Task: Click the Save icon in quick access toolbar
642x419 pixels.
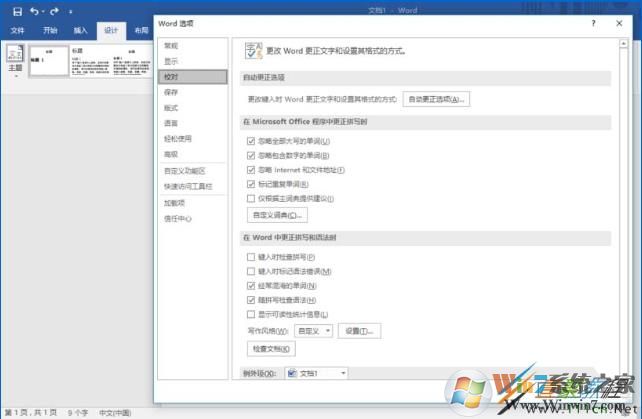Action: coord(15,11)
